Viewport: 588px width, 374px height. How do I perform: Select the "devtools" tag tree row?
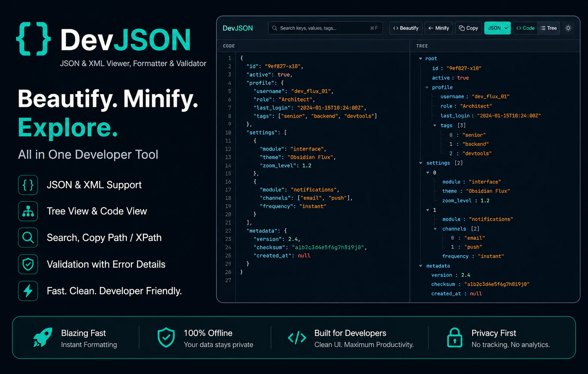point(470,154)
